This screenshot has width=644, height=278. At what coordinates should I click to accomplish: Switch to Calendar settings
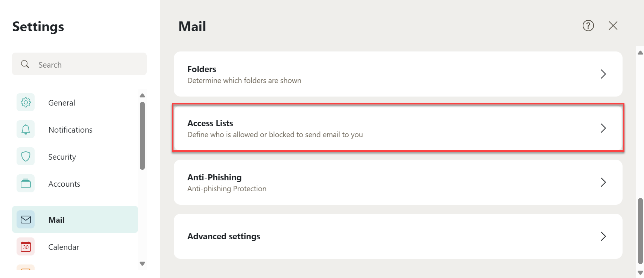tap(64, 246)
